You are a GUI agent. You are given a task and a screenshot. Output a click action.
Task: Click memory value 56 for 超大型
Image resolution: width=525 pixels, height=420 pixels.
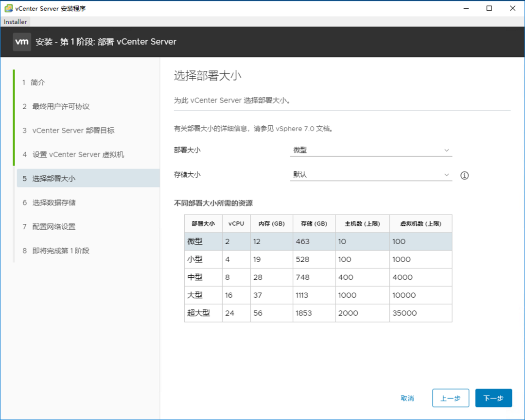[x=258, y=313]
